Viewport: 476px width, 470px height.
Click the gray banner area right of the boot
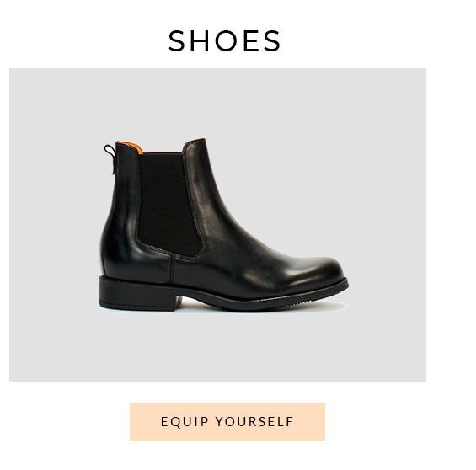388,225
